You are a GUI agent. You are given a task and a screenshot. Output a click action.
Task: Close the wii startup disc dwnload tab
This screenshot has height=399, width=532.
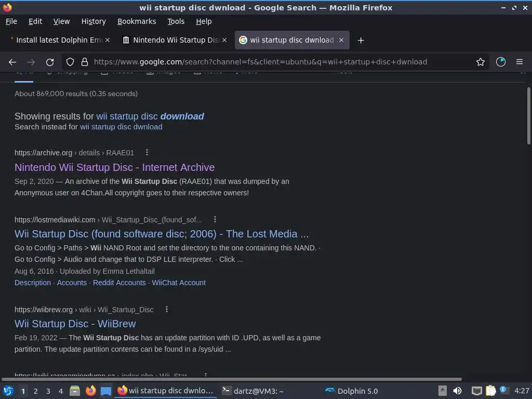pyautogui.click(x=341, y=40)
